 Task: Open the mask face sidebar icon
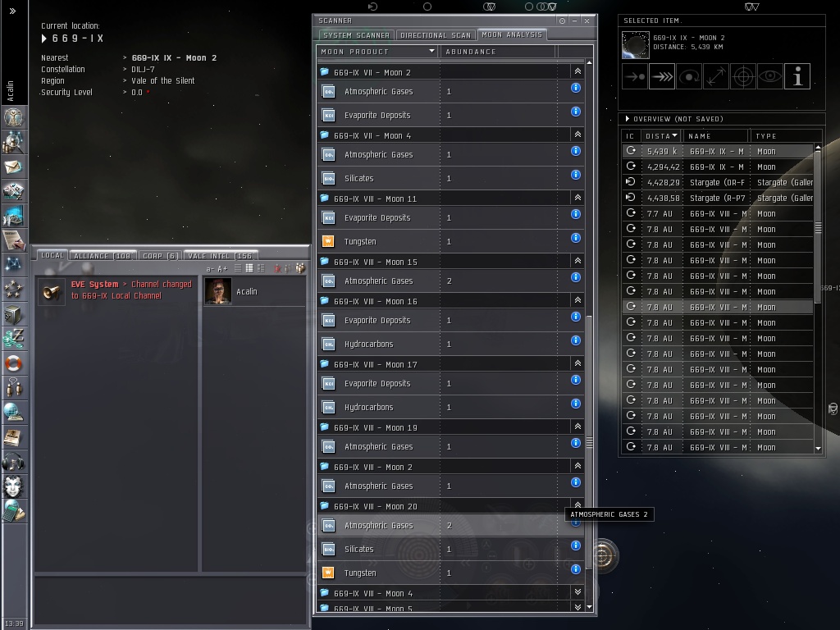(13, 486)
